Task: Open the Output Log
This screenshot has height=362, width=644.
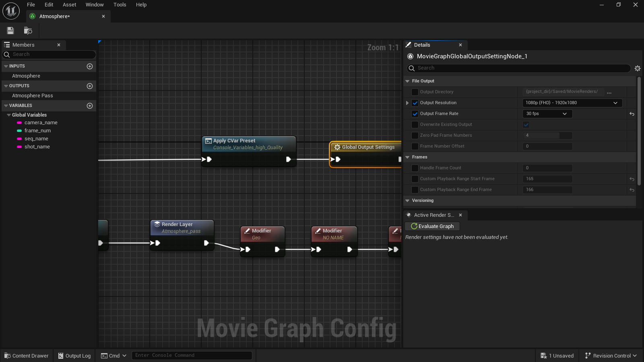Action: (x=74, y=356)
